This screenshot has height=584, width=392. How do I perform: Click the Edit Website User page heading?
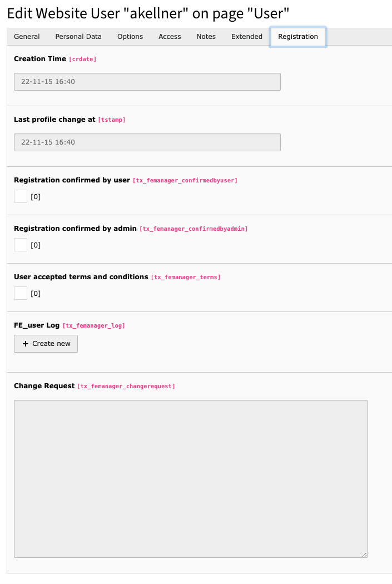click(x=148, y=13)
